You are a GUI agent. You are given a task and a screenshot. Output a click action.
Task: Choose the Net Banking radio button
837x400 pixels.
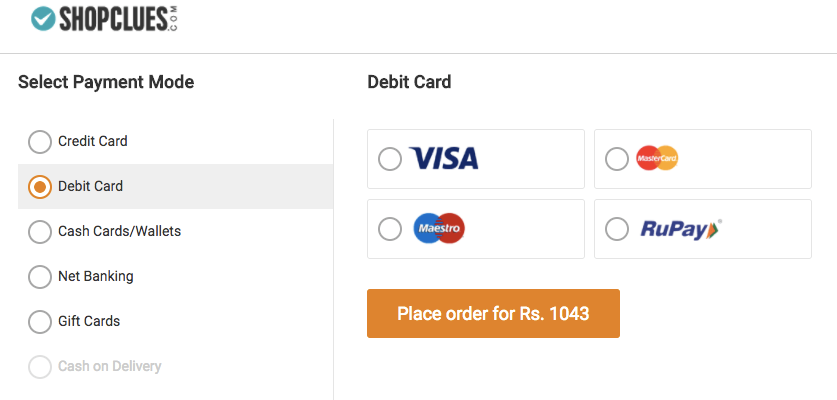(x=40, y=277)
